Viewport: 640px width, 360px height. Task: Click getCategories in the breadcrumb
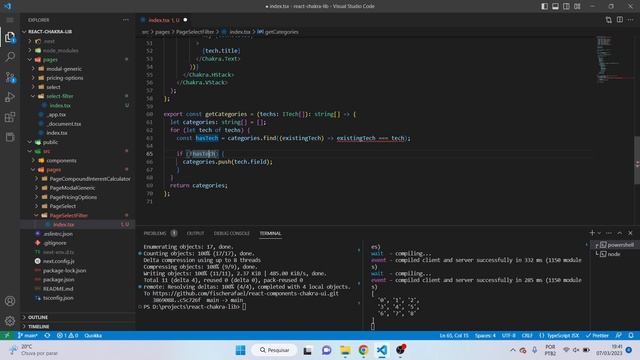pyautogui.click(x=282, y=32)
